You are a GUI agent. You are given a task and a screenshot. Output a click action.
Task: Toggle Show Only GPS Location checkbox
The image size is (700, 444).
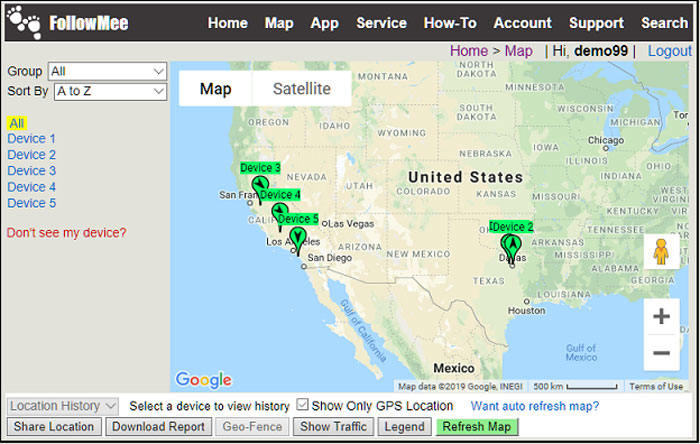tap(302, 405)
